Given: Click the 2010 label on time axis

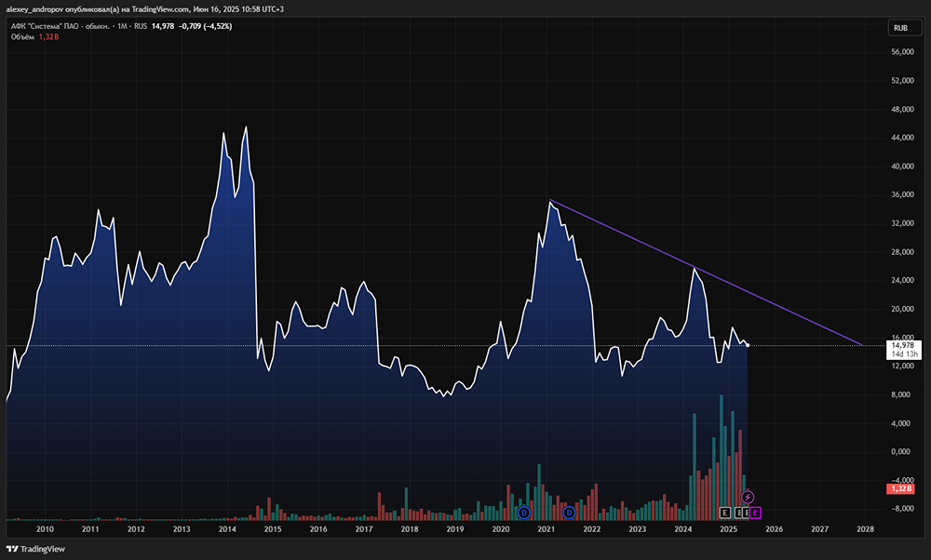Looking at the screenshot, I should point(45,528).
